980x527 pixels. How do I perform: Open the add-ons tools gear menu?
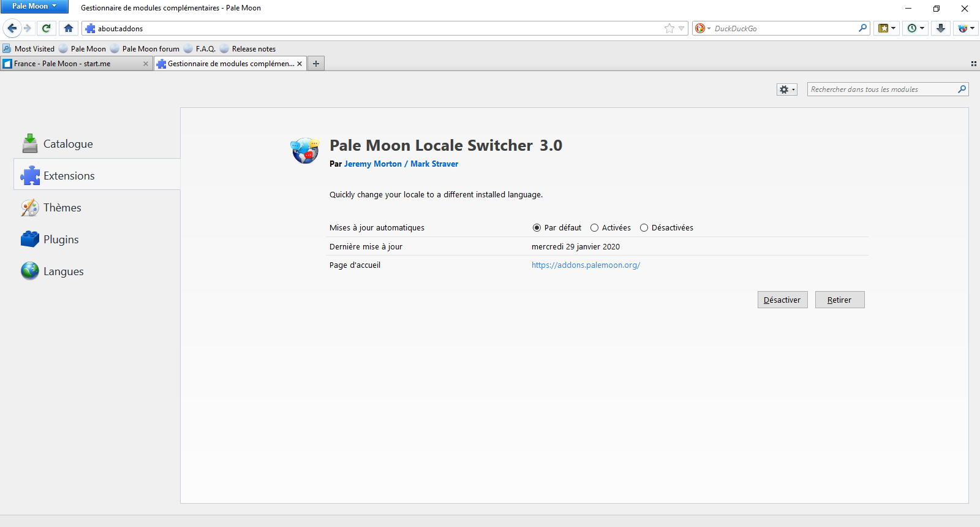point(787,89)
